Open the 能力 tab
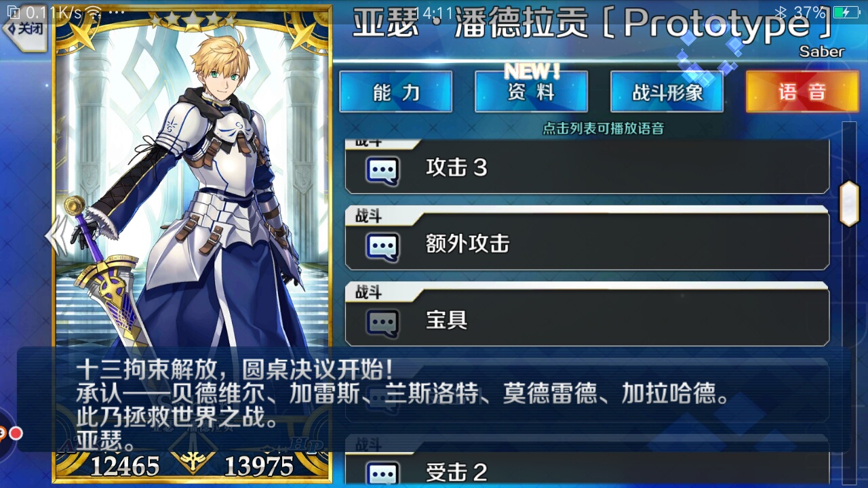Image resolution: width=868 pixels, height=488 pixels. (x=395, y=91)
